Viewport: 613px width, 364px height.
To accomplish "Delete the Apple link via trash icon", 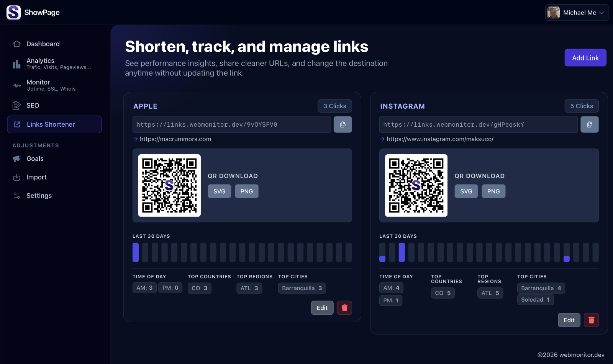I will [344, 307].
